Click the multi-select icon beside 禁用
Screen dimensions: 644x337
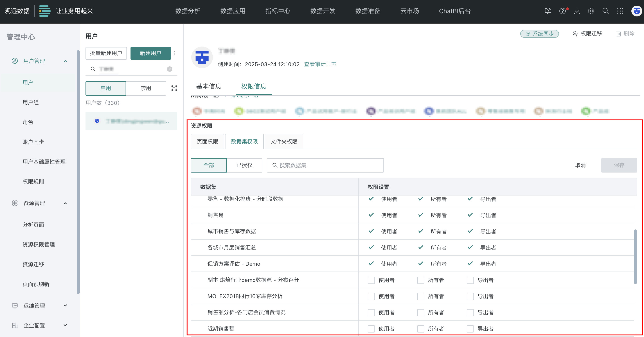pyautogui.click(x=174, y=88)
